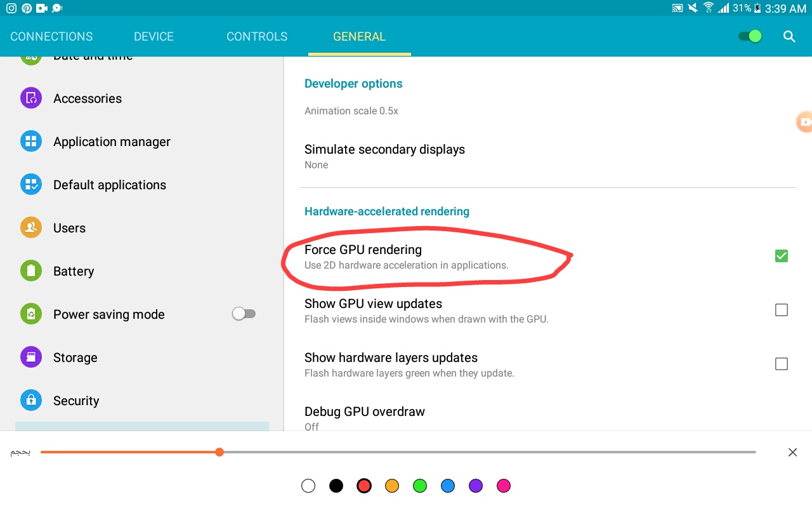Tap the Default applications icon

click(31, 185)
